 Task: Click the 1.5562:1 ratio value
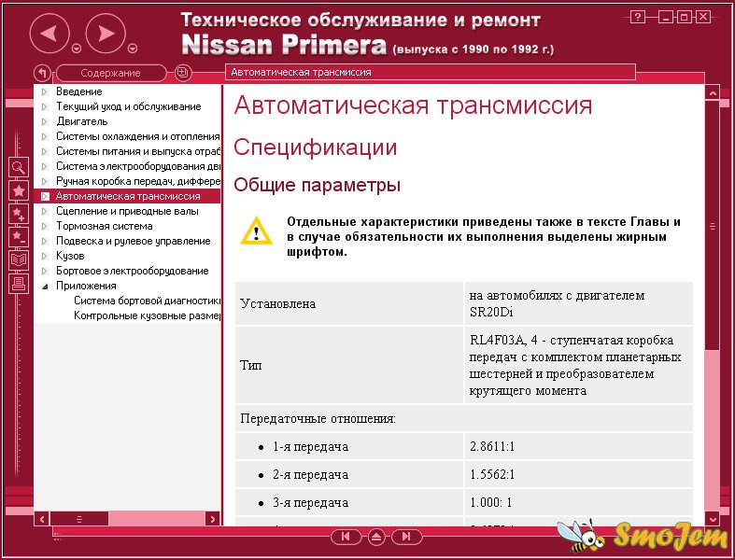click(x=492, y=474)
